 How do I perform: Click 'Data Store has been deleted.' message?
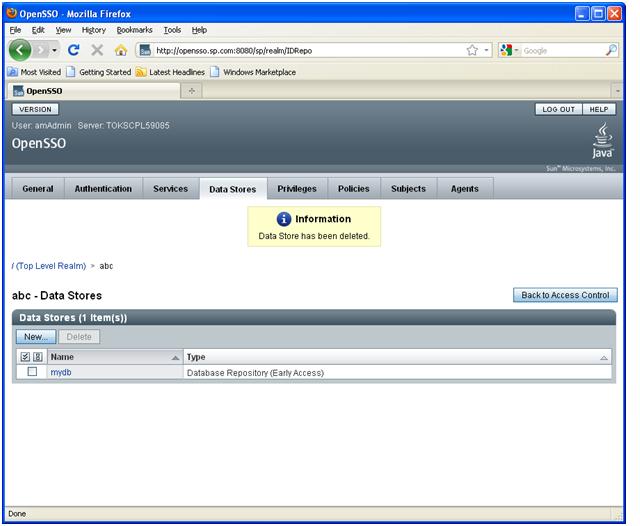pos(314,236)
